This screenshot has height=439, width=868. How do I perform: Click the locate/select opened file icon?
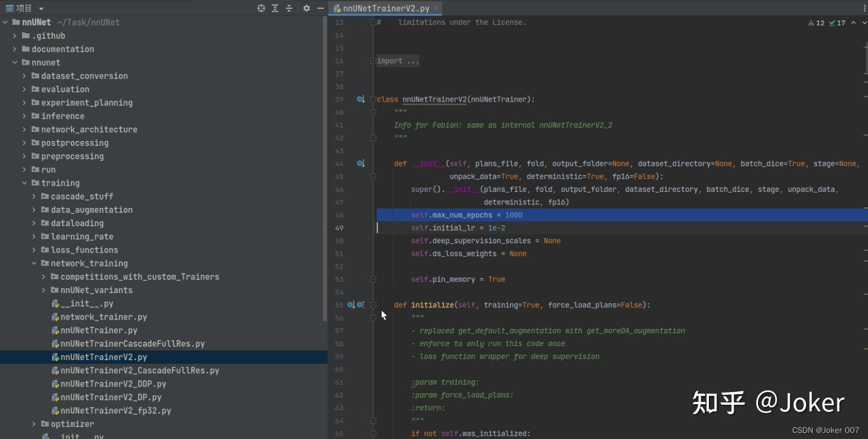point(261,8)
